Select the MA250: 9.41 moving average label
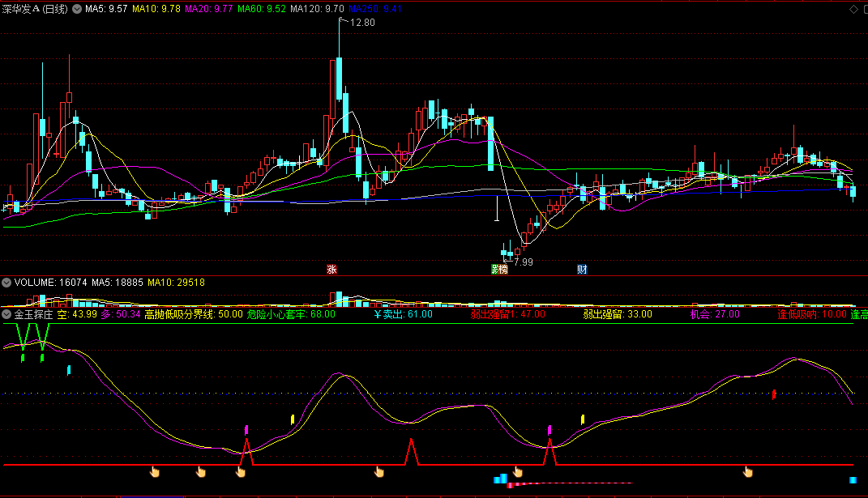Screen dimensions: 868x498 [x=374, y=9]
